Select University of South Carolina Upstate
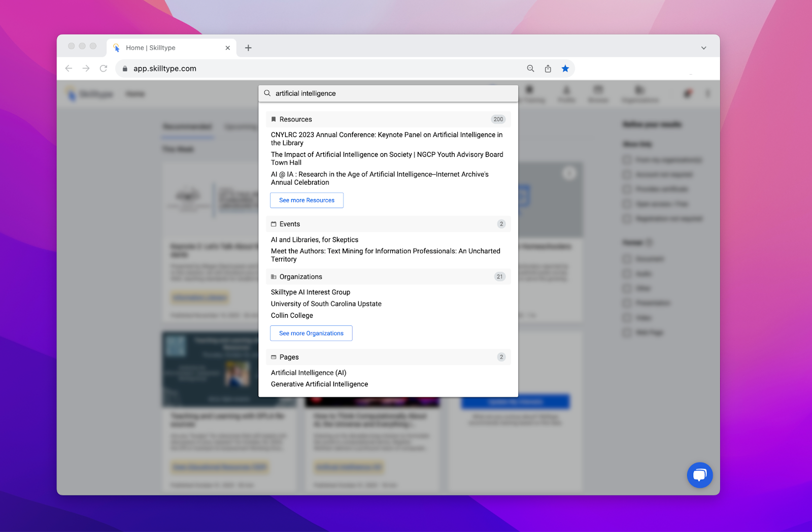812x532 pixels. click(x=326, y=304)
